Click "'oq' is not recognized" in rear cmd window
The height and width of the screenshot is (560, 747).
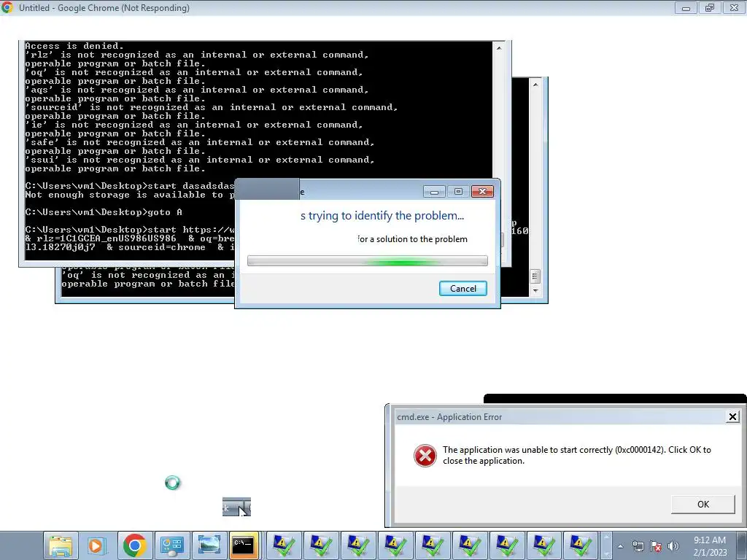tap(147, 275)
